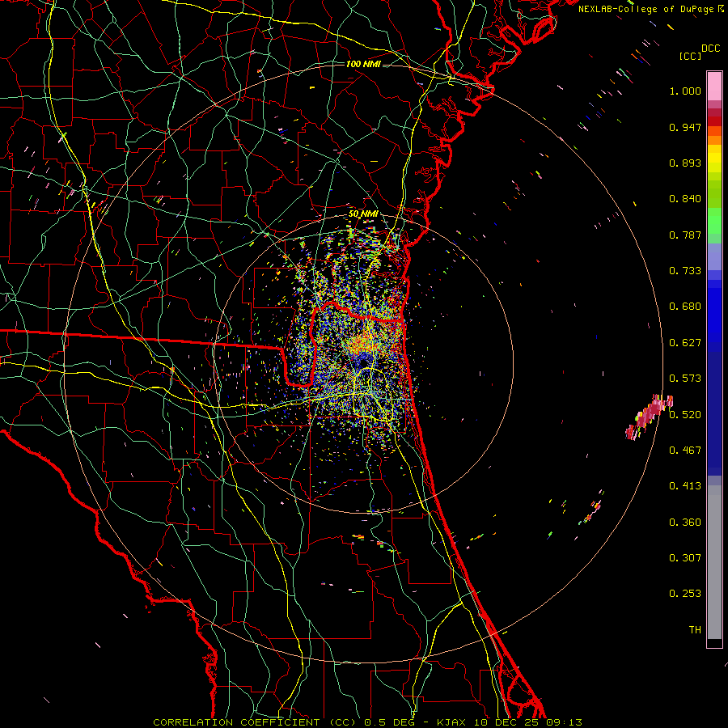Click the TH threshold label
Viewport: 728px width, 728px height.
coord(695,630)
